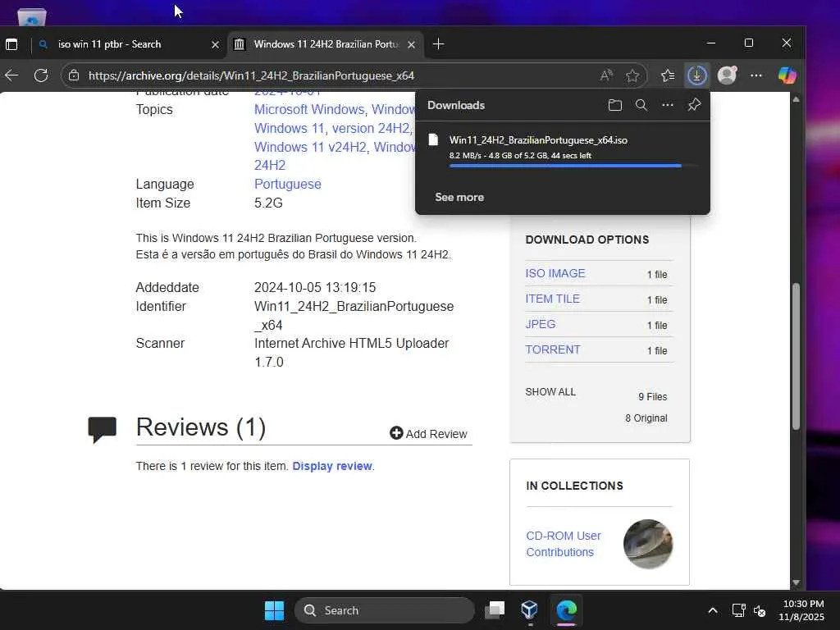The height and width of the screenshot is (630, 840).
Task: Open Read aloud icon in address bar
Action: (x=606, y=75)
